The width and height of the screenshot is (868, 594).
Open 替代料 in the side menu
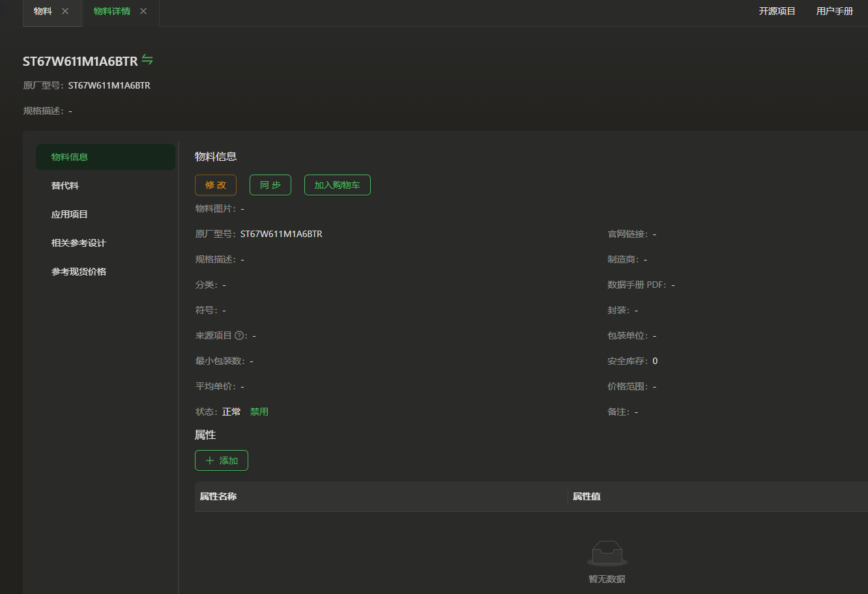(x=65, y=186)
